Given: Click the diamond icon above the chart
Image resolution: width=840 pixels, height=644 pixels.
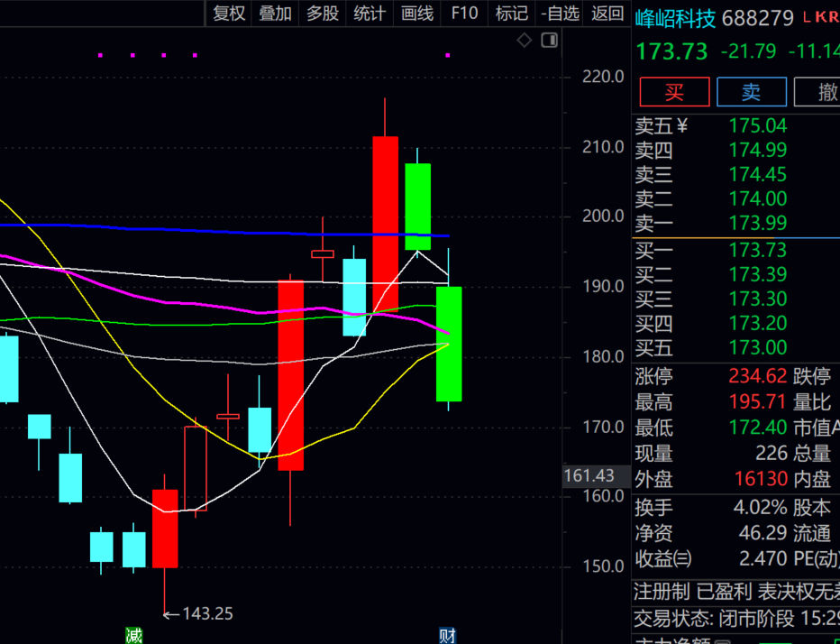Looking at the screenshot, I should 524,41.
